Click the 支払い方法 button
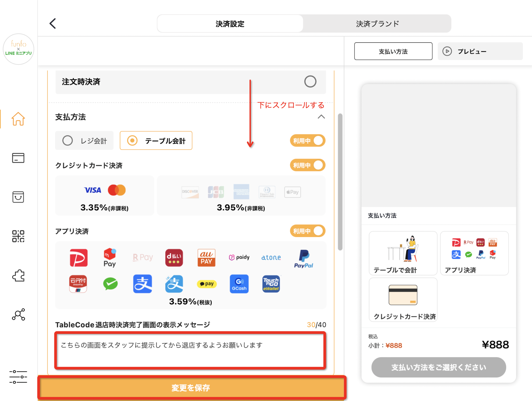This screenshot has height=401, width=532. pyautogui.click(x=393, y=51)
